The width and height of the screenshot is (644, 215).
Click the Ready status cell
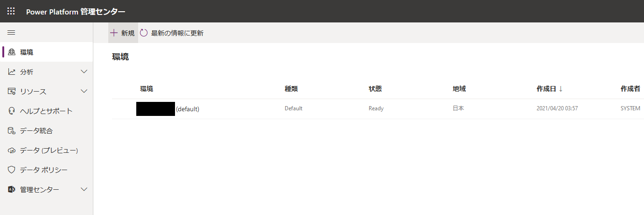(376, 108)
